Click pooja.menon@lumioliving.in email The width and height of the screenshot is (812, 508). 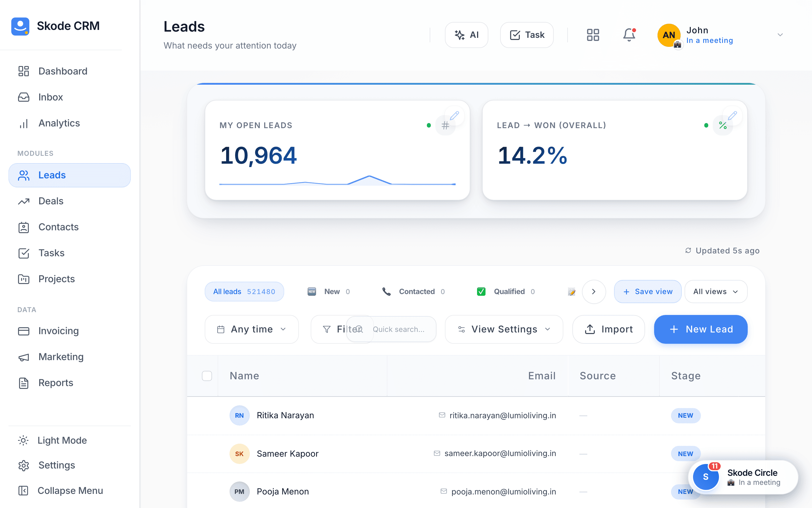tap(504, 492)
